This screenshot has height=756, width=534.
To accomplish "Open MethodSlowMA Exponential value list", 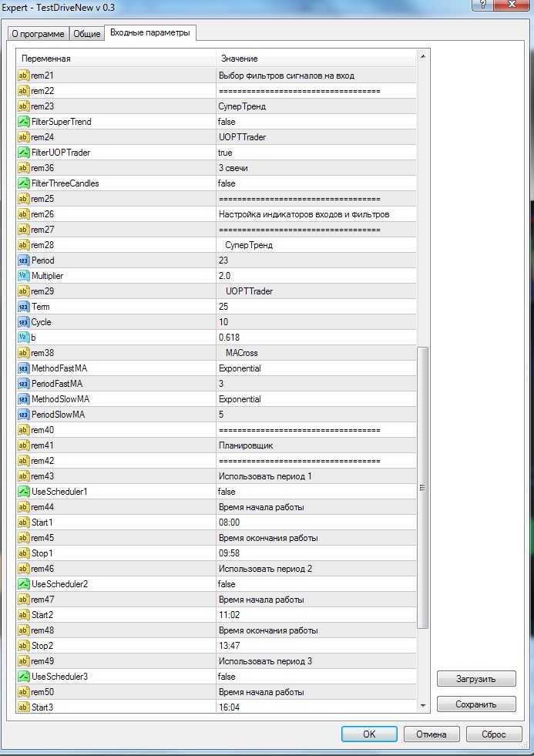I will click(316, 400).
